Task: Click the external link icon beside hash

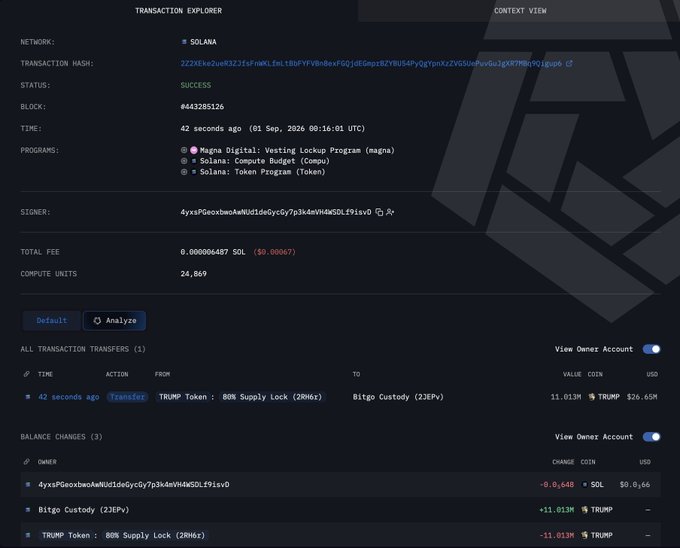Action: pos(569,63)
